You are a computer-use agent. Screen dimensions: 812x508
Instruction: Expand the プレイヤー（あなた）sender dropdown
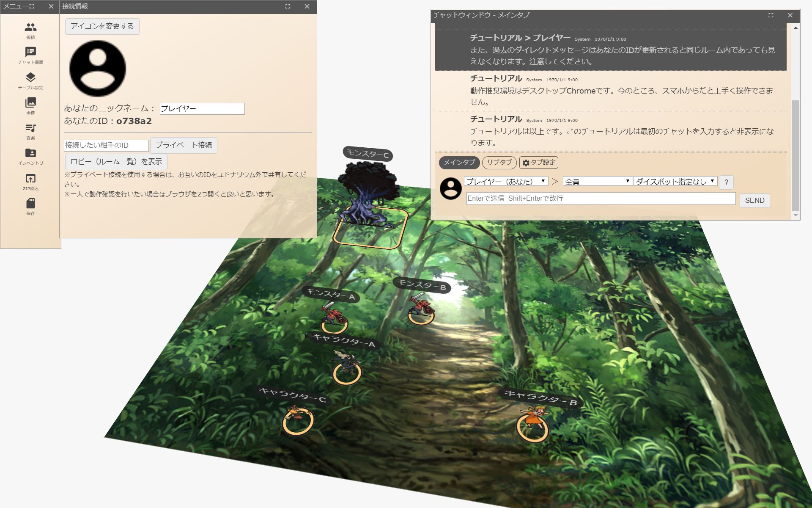506,182
